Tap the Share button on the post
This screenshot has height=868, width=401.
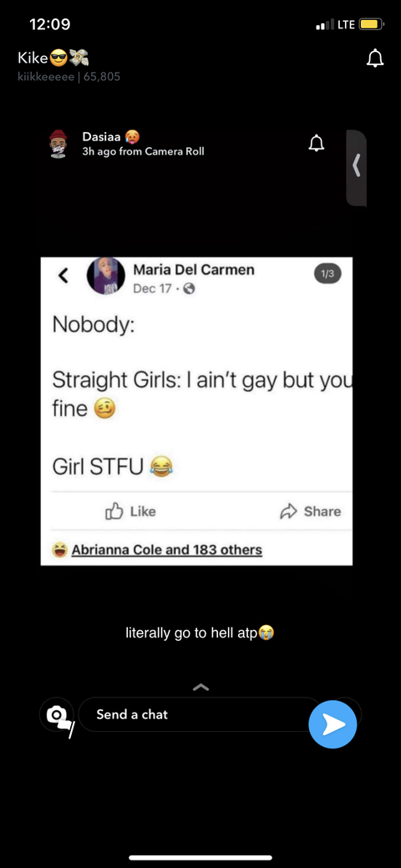tap(311, 511)
